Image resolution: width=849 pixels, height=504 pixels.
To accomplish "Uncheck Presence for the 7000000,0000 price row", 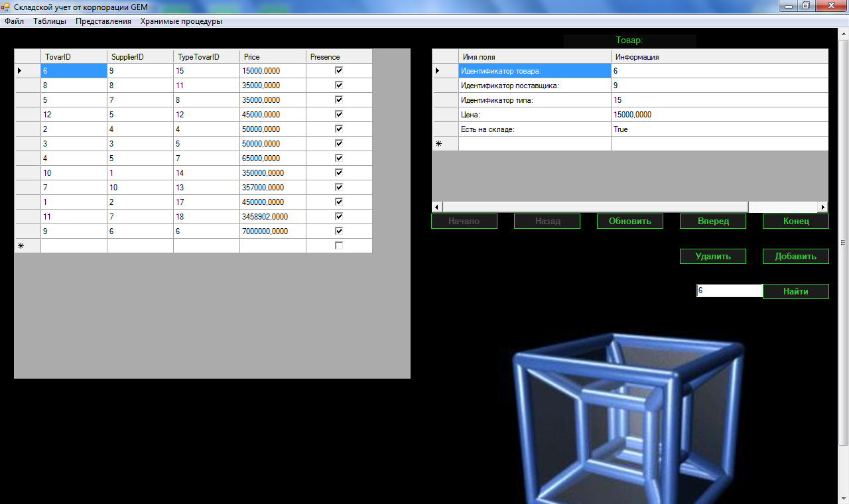I will [339, 231].
